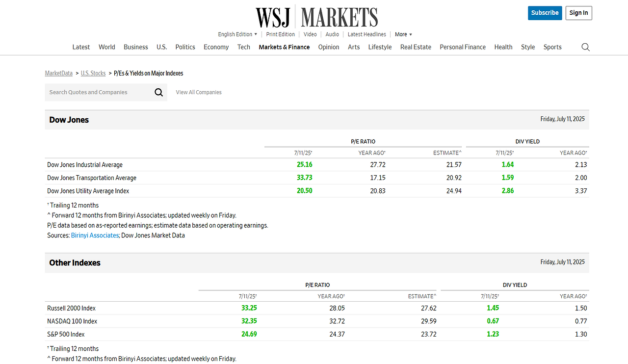The width and height of the screenshot is (628, 364).
Task: Open the U.S. news section
Action: tap(162, 47)
